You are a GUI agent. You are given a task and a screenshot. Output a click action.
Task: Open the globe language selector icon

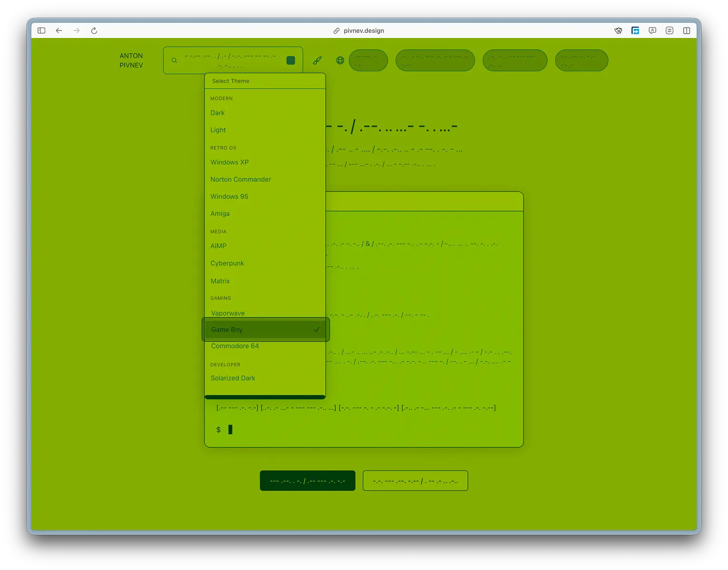(x=340, y=60)
